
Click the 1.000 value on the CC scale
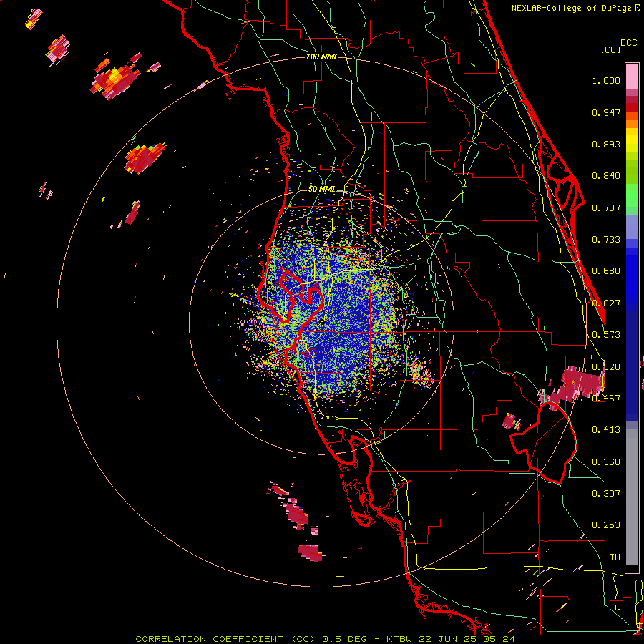[x=606, y=80]
